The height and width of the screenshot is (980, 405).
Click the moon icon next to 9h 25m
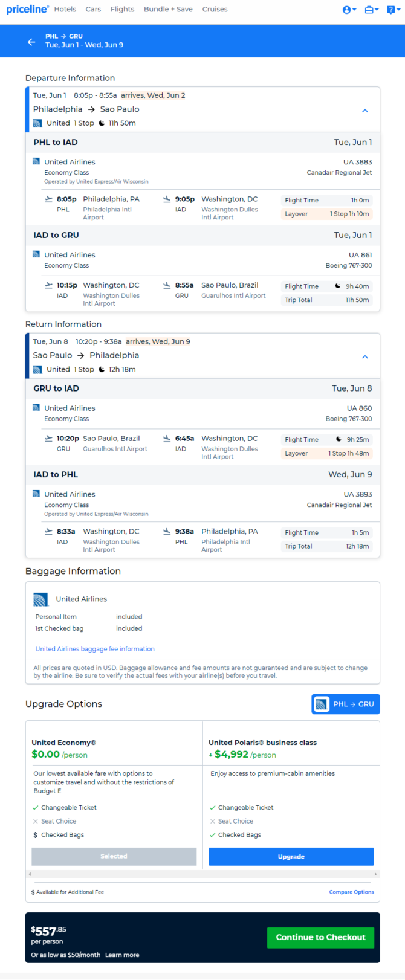339,439
